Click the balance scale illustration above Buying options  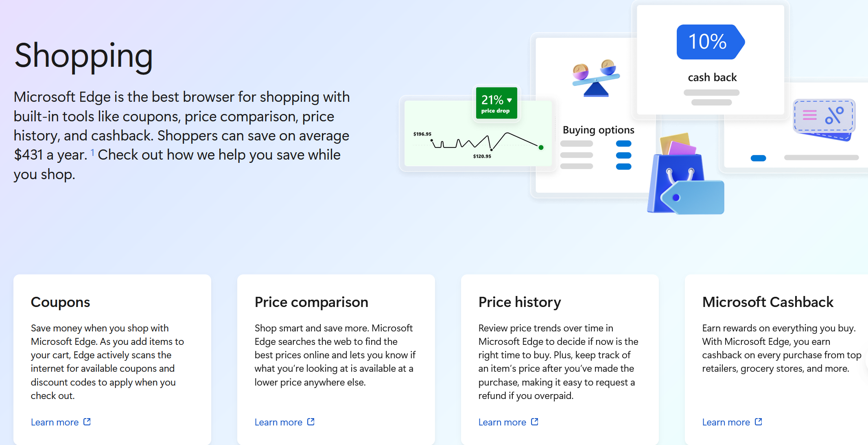595,79
